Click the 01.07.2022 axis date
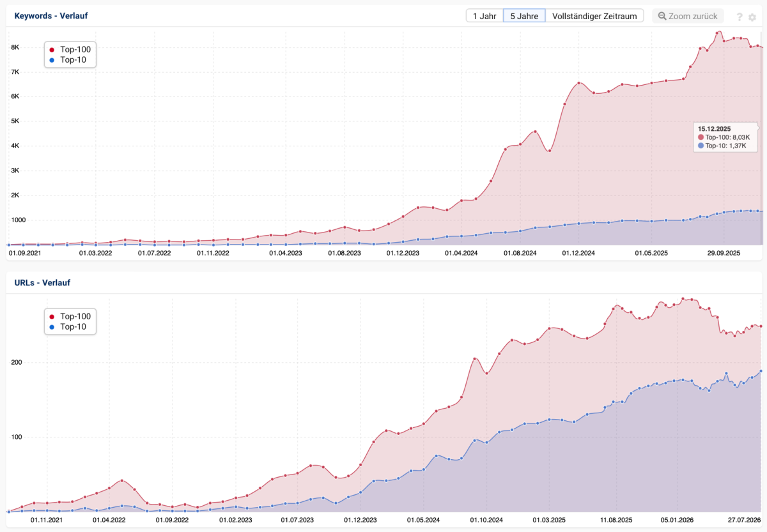Image resolution: width=767 pixels, height=532 pixels. [154, 253]
